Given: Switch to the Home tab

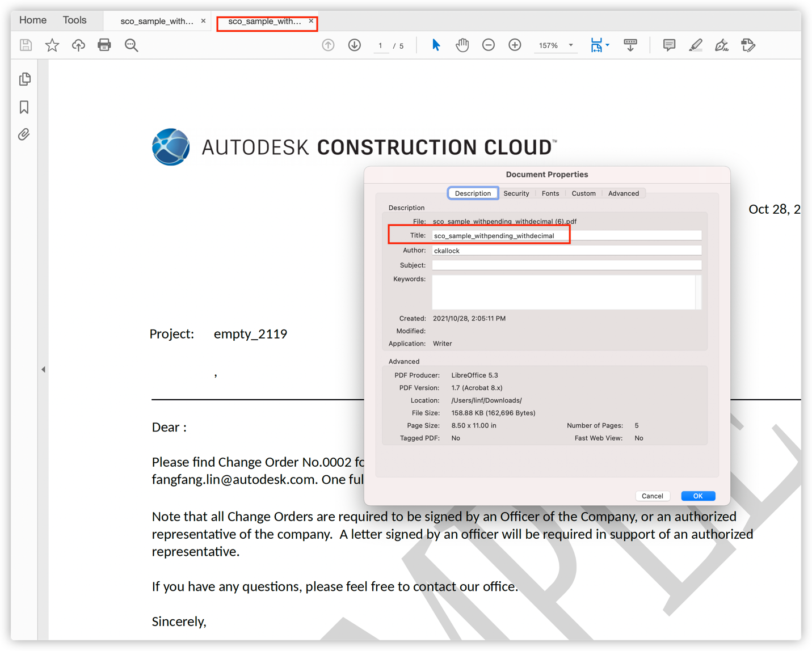Looking at the screenshot, I should (33, 20).
